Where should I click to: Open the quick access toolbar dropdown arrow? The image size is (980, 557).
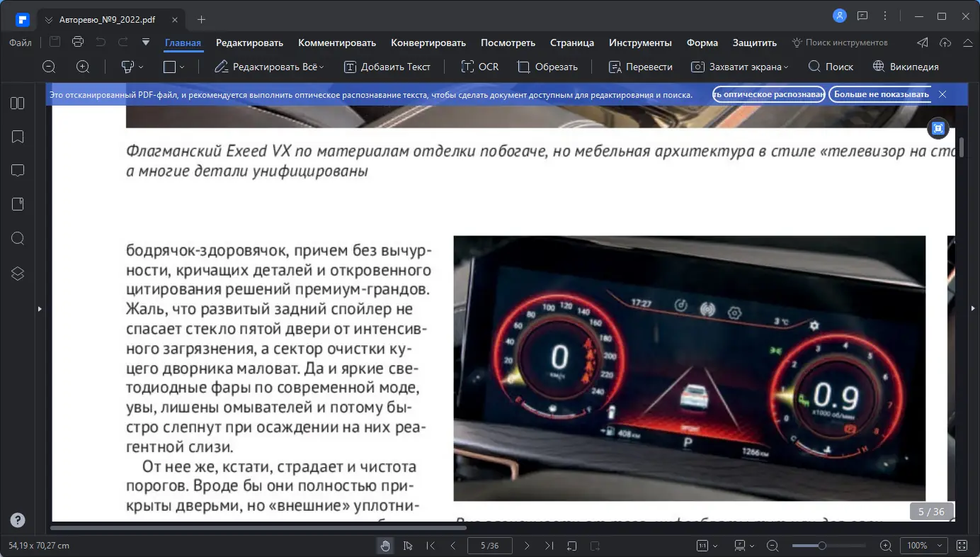click(146, 43)
